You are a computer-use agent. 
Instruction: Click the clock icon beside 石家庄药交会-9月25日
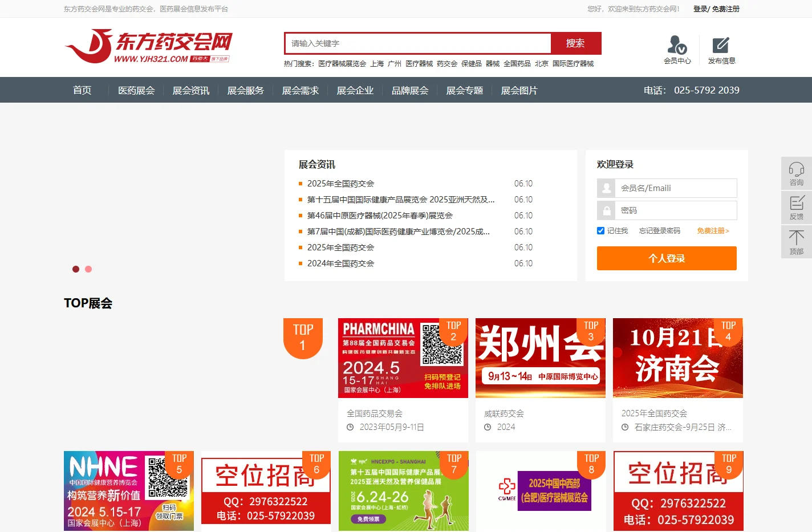point(625,427)
